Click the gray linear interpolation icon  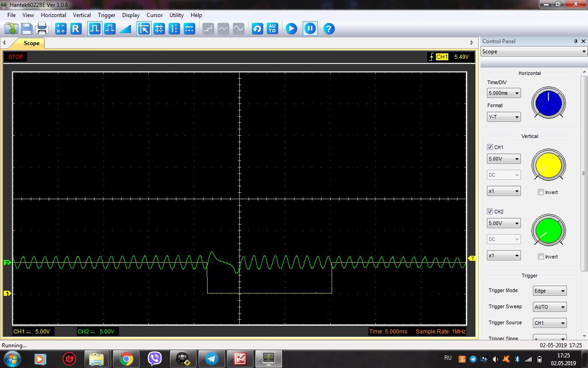pyautogui.click(x=223, y=29)
